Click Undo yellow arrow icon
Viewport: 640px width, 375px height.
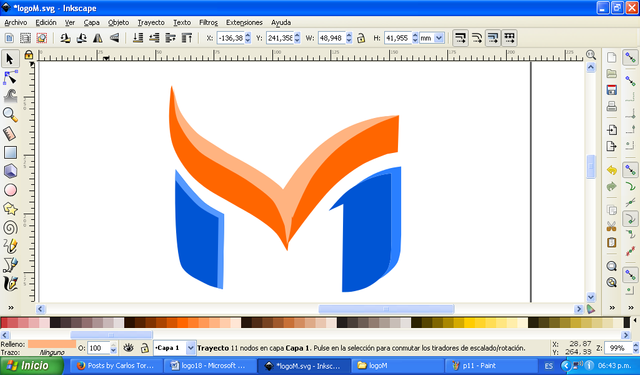click(x=611, y=170)
